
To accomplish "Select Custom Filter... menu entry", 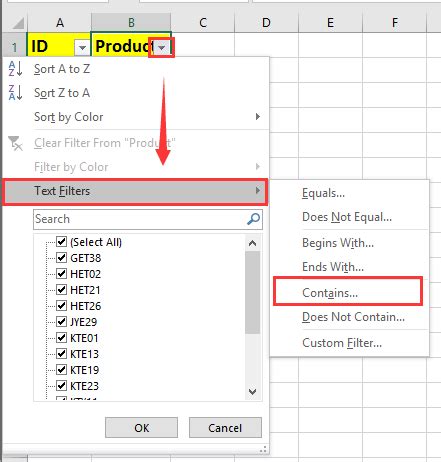I will tap(342, 343).
